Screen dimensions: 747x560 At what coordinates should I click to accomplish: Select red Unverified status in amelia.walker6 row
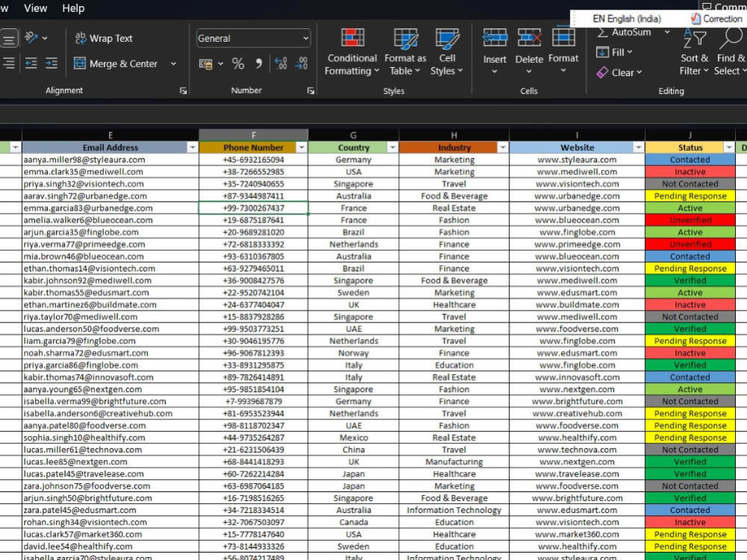pos(689,220)
